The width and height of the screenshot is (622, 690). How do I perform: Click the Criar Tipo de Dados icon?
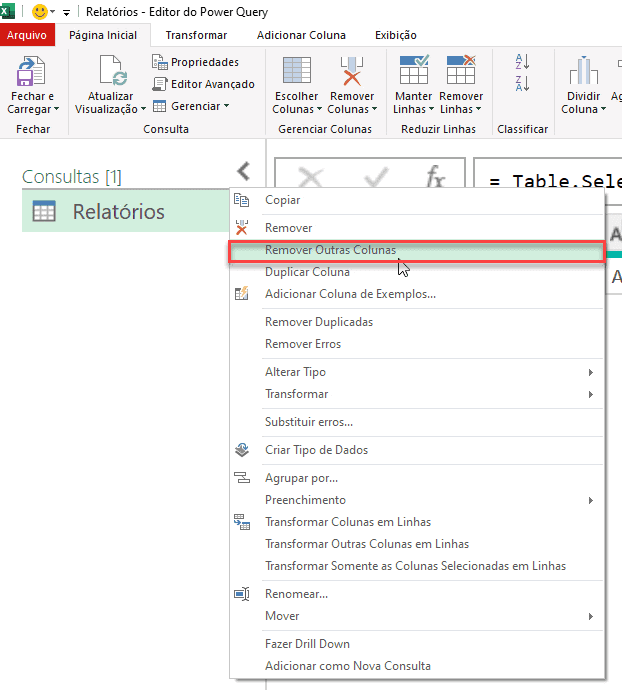242,450
